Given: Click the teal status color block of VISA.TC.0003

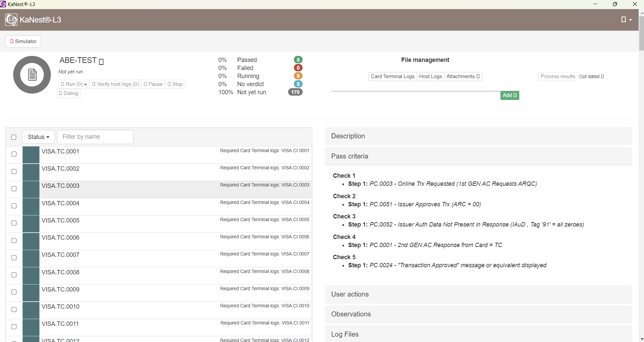Looking at the screenshot, I should [31, 189].
